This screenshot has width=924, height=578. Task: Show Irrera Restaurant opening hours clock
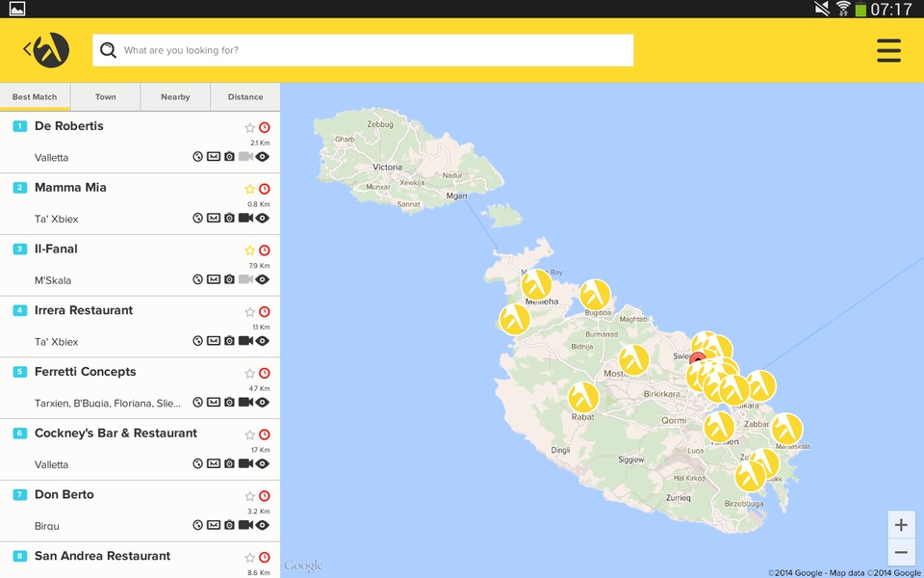click(x=265, y=311)
